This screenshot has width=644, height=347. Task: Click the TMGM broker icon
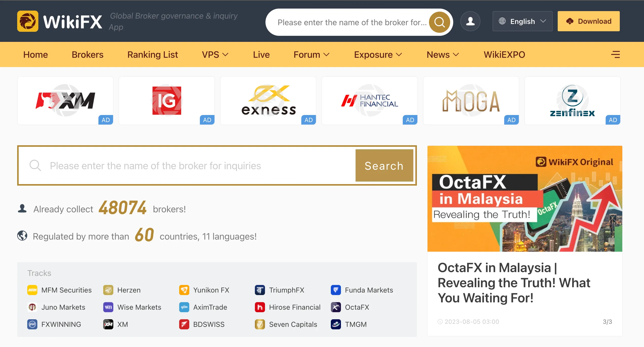coord(336,324)
